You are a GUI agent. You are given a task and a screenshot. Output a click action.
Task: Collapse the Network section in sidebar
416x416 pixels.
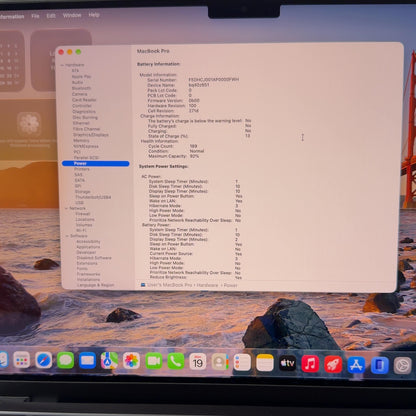(x=66, y=208)
